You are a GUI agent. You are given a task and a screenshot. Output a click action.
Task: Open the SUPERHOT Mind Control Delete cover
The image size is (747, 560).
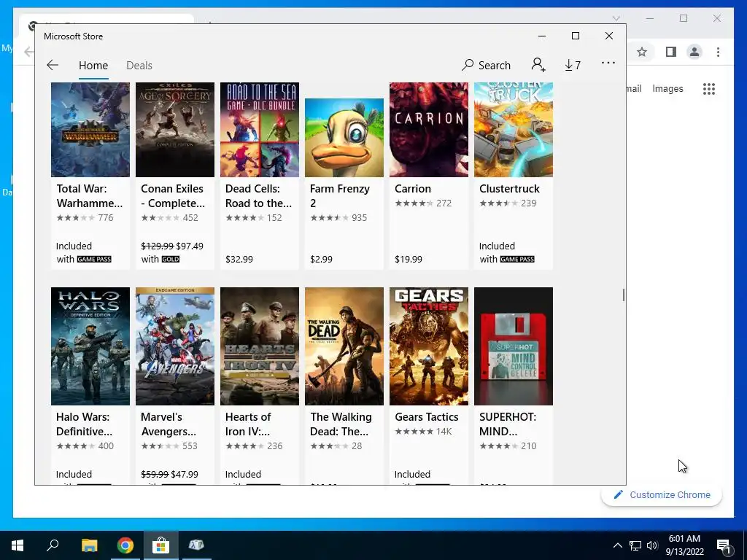[x=514, y=346]
